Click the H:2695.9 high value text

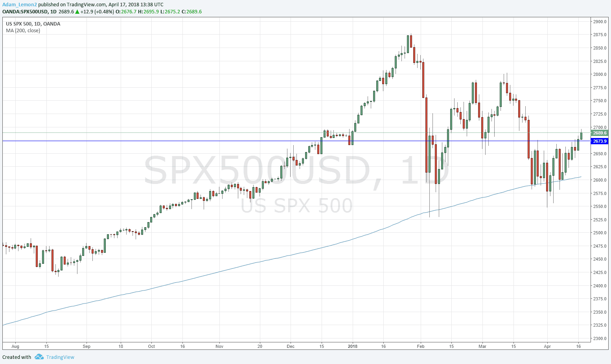click(149, 12)
